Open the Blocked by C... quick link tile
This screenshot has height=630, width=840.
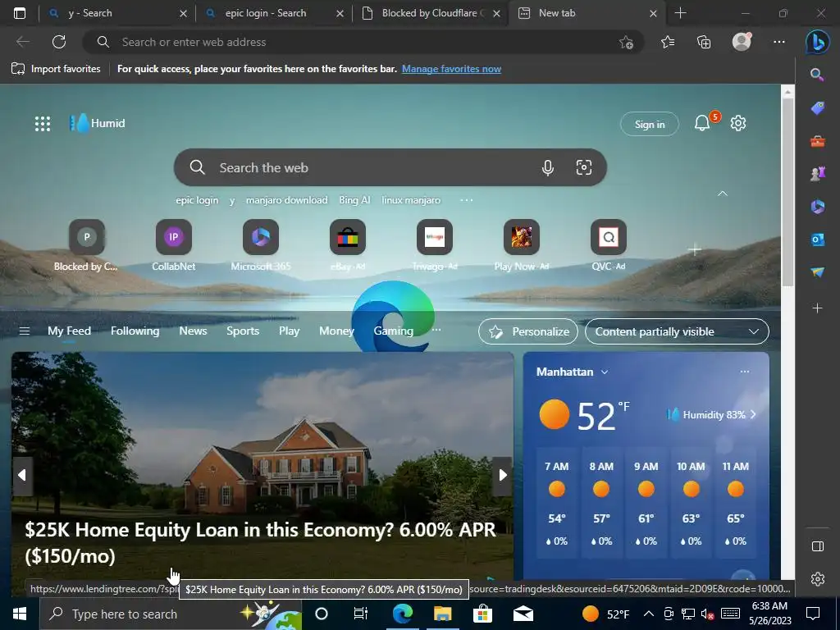point(86,244)
